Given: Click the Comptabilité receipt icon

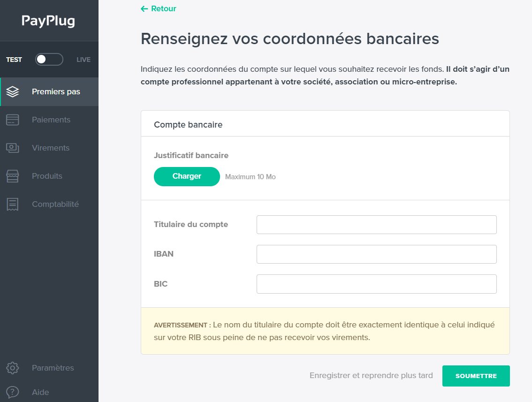Looking at the screenshot, I should [13, 204].
